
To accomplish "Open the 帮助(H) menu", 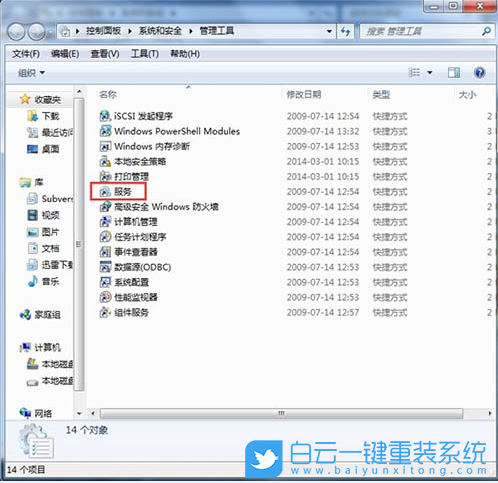I will (x=185, y=54).
